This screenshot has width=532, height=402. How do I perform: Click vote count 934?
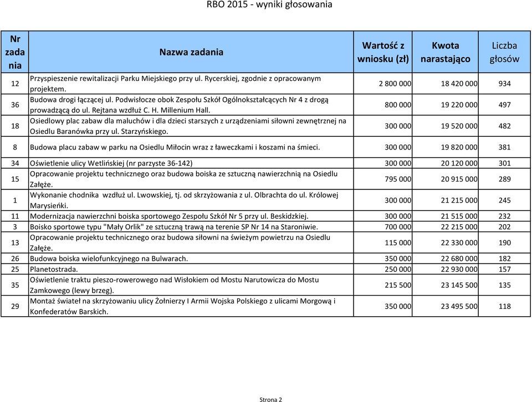(x=504, y=84)
